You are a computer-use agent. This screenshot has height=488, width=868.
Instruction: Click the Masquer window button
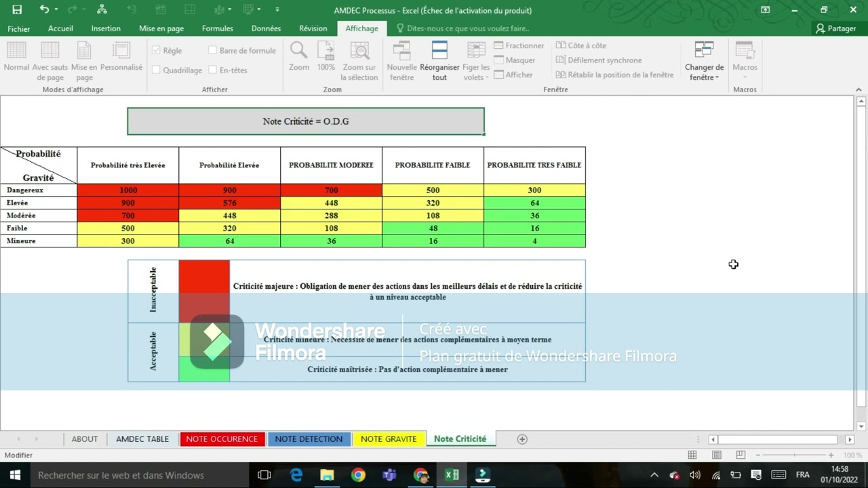(515, 60)
